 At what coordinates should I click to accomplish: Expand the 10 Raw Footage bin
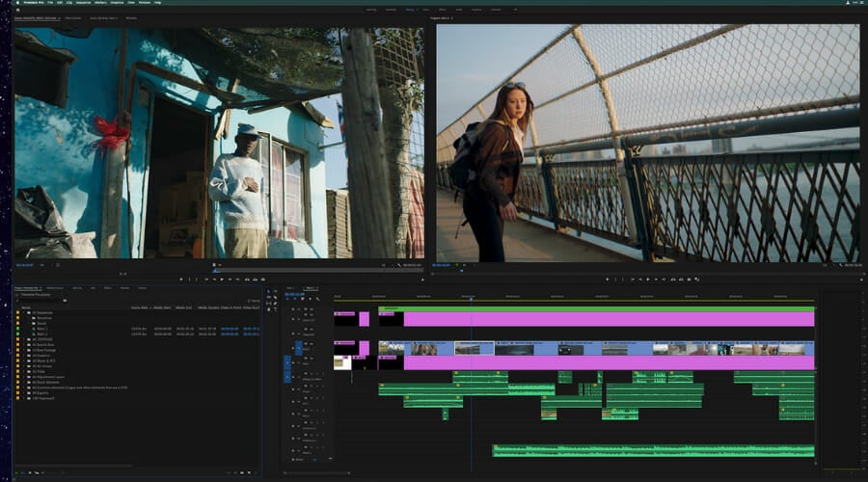pos(24,350)
